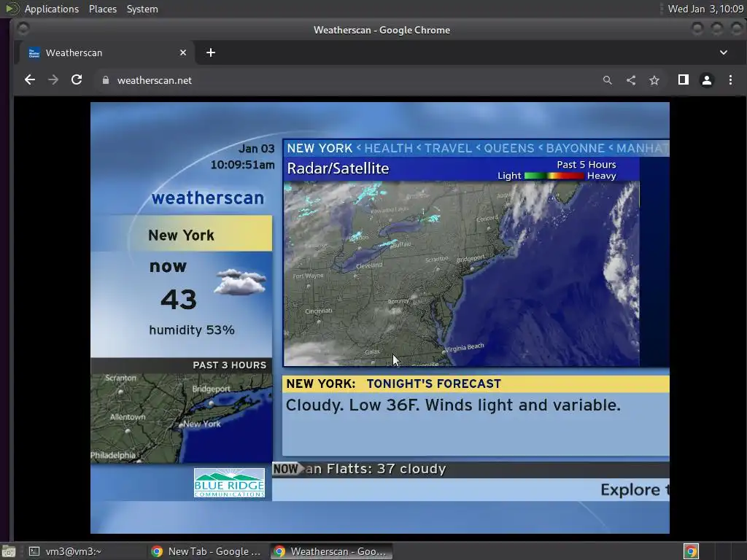Click the clock showing Wed Jan 3

[705, 9]
